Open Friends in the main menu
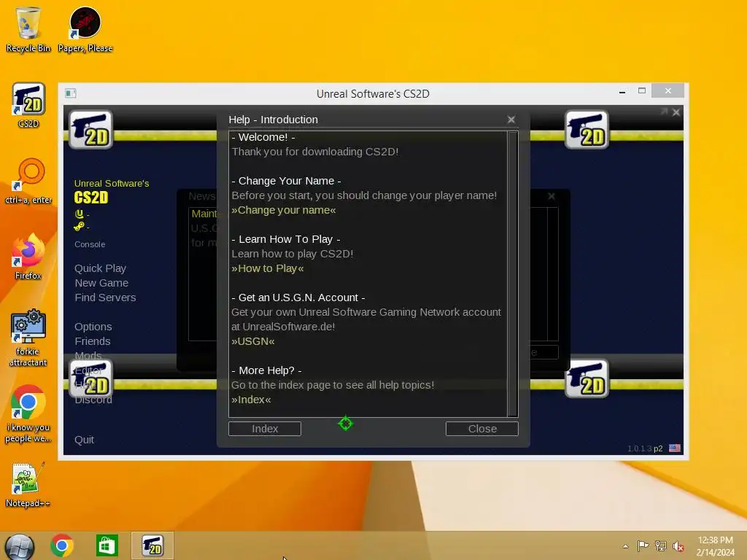The image size is (747, 560). point(93,341)
